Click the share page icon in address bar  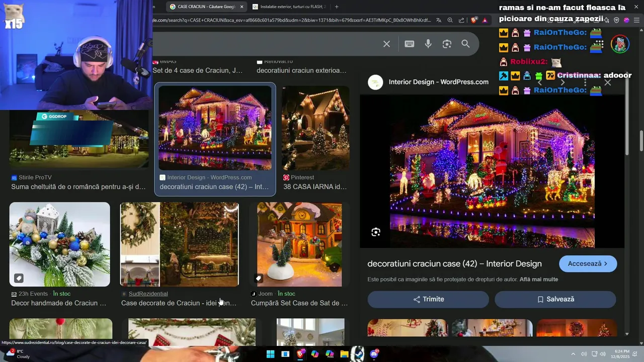pyautogui.click(x=461, y=20)
